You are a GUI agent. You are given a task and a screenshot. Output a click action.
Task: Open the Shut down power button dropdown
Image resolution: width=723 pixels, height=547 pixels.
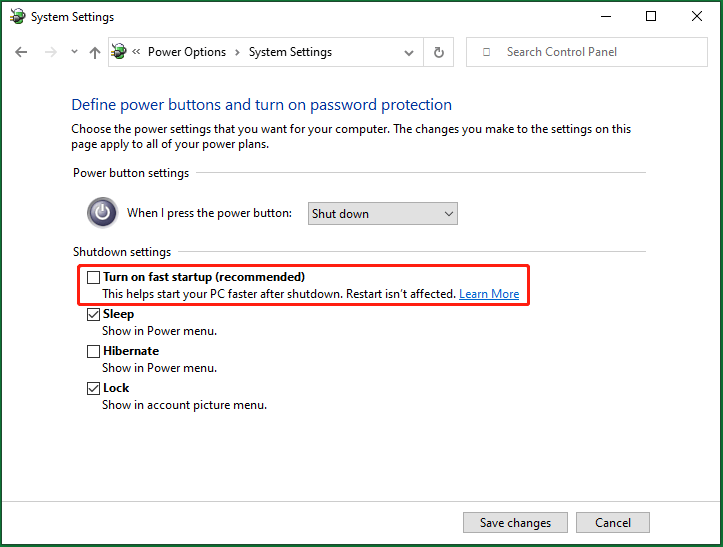tap(383, 214)
